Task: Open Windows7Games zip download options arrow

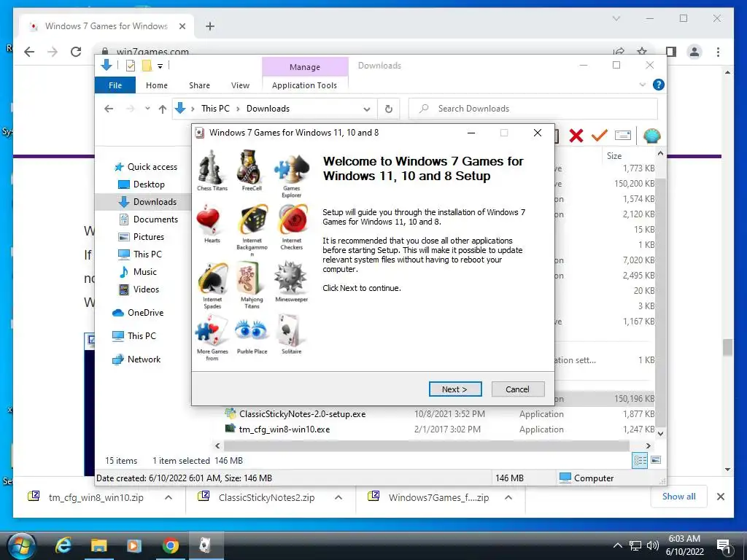Action: click(508, 497)
